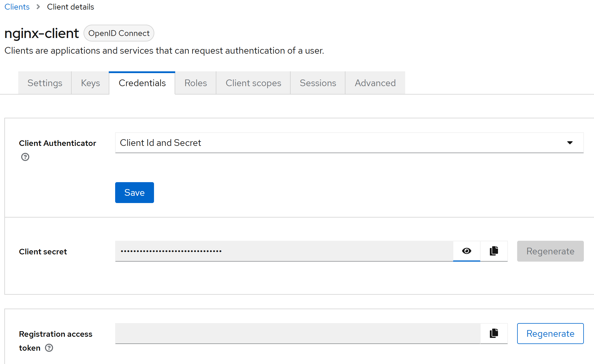The image size is (594, 364).
Task: Click the 'Client secret' label
Action: pyautogui.click(x=43, y=252)
